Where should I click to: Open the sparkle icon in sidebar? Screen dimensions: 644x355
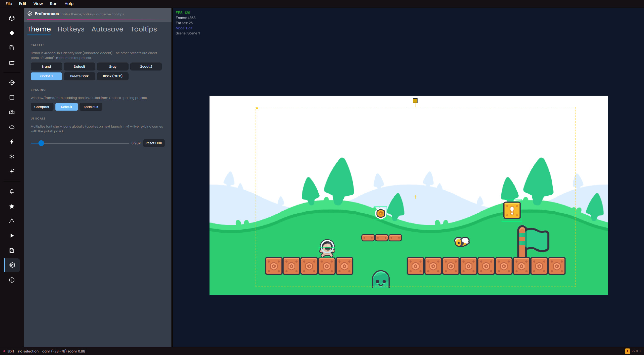[12, 171]
